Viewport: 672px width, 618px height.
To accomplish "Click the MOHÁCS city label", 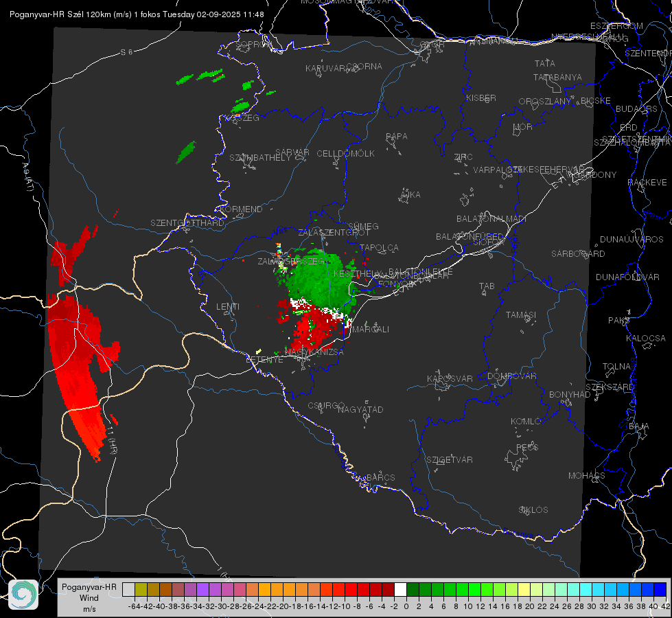I will [x=586, y=476].
